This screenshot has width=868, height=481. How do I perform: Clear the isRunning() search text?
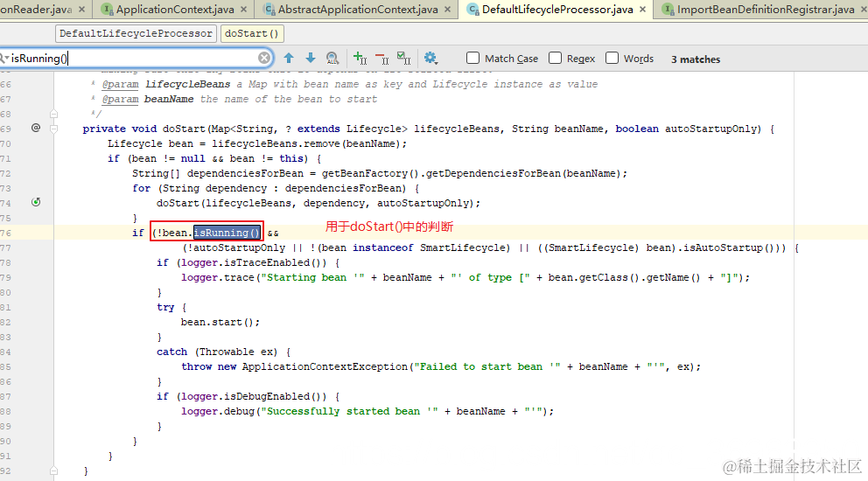pos(264,58)
